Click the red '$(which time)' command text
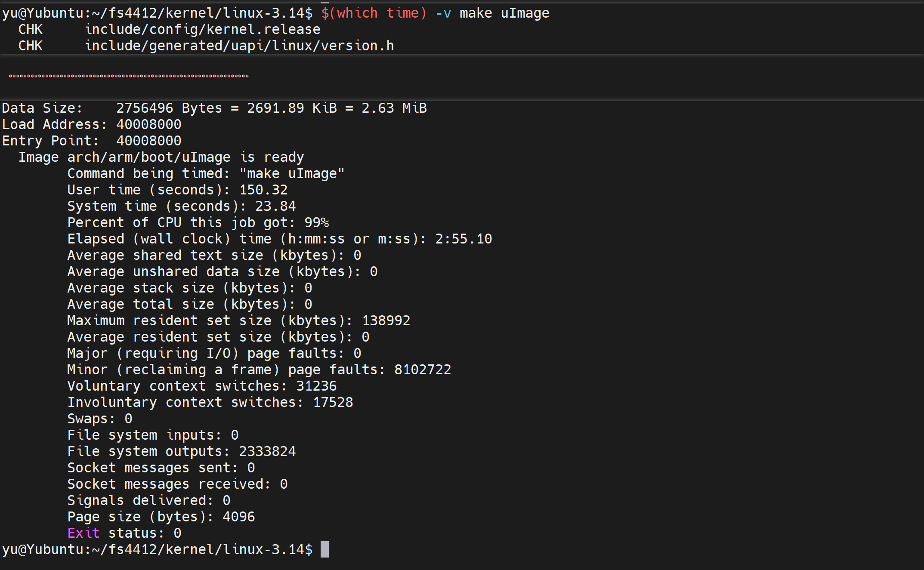924x570 pixels. 374,13
